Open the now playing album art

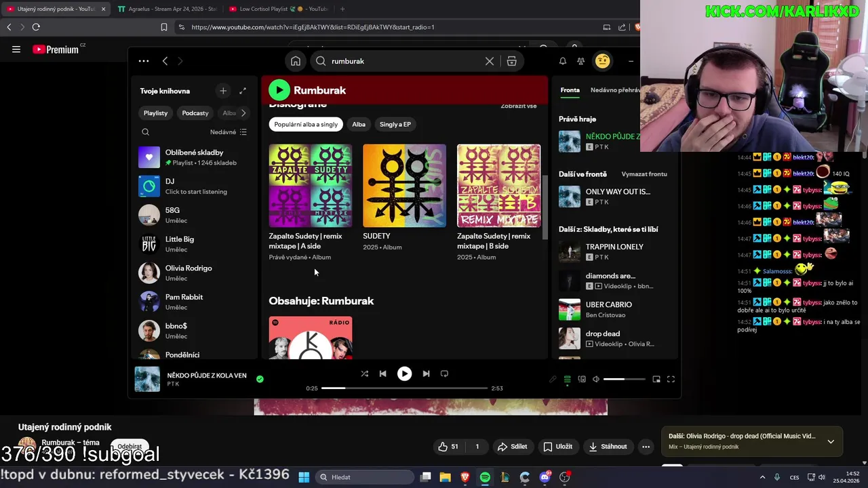(x=147, y=380)
